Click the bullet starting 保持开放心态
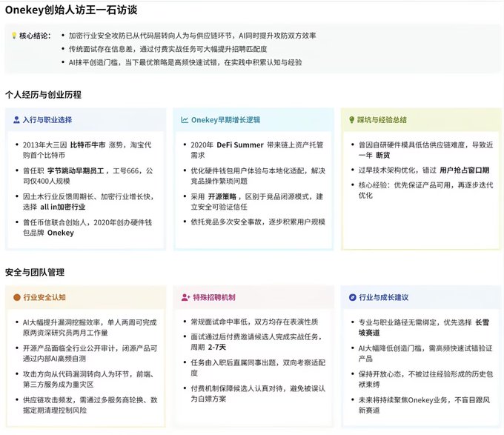 click(x=426, y=379)
